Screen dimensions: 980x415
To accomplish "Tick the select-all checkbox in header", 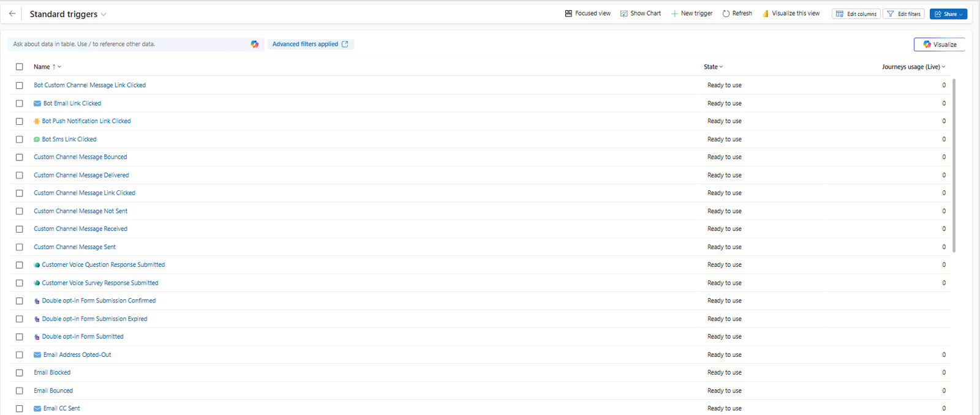I will pyautogui.click(x=20, y=67).
